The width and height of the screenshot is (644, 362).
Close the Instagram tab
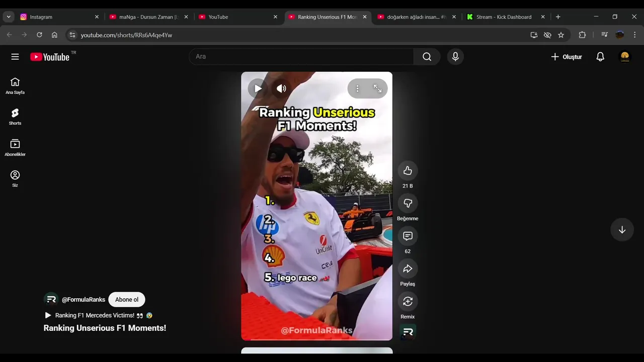[x=97, y=17]
